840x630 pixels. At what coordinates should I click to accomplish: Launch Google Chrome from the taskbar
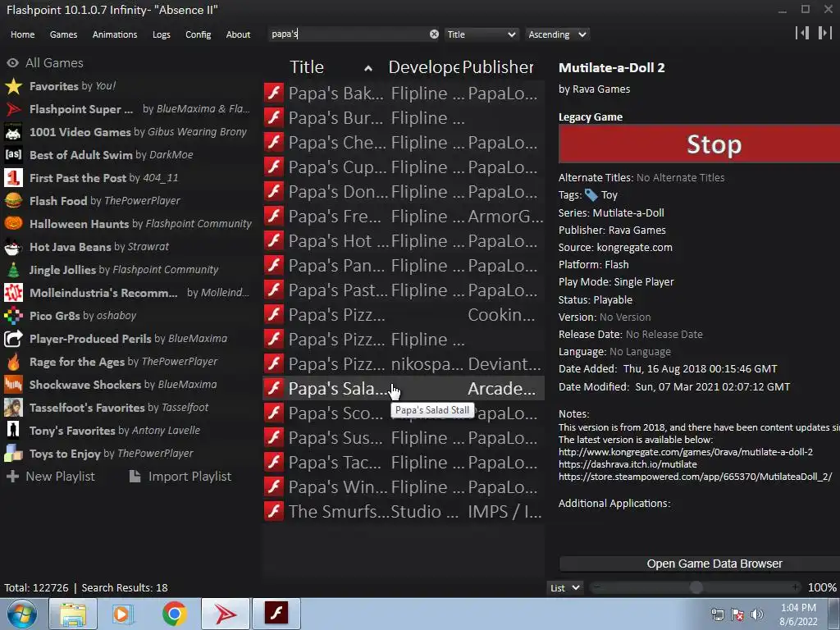coord(174,614)
